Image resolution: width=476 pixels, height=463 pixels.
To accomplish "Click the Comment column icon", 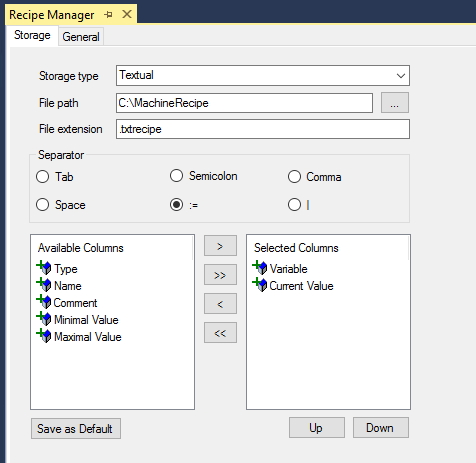I will point(44,302).
